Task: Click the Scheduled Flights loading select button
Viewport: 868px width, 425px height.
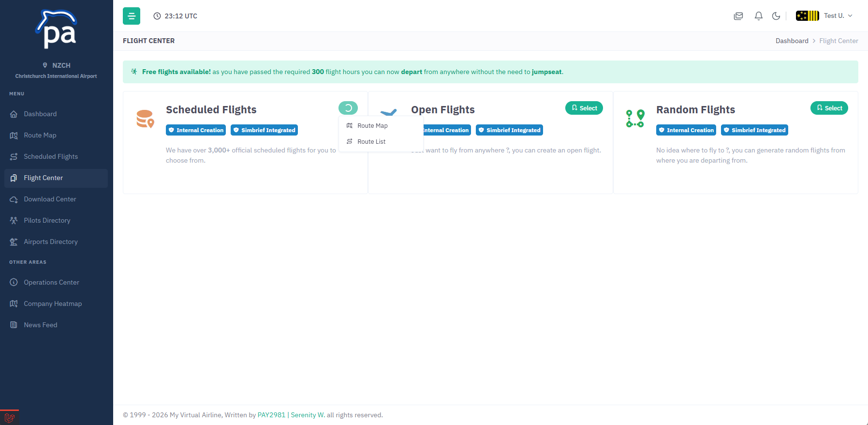Action: tap(348, 108)
